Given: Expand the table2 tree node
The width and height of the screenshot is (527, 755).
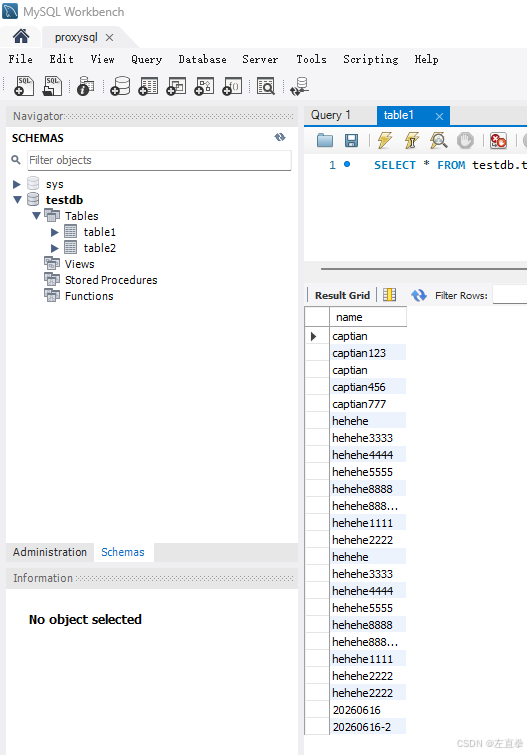Looking at the screenshot, I should tap(54, 248).
